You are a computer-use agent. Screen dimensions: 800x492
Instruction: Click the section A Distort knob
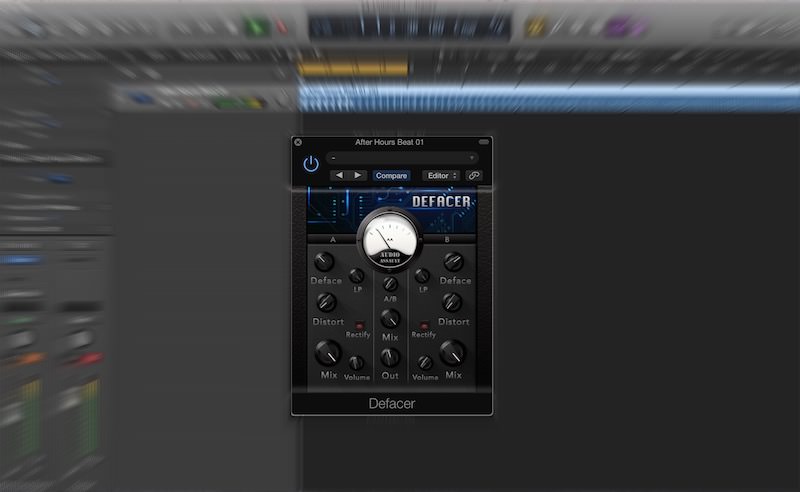pos(326,302)
